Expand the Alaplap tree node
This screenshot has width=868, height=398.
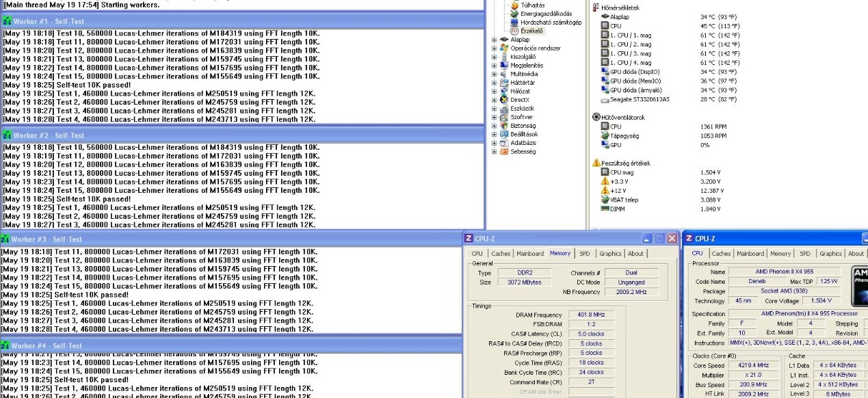(x=494, y=40)
